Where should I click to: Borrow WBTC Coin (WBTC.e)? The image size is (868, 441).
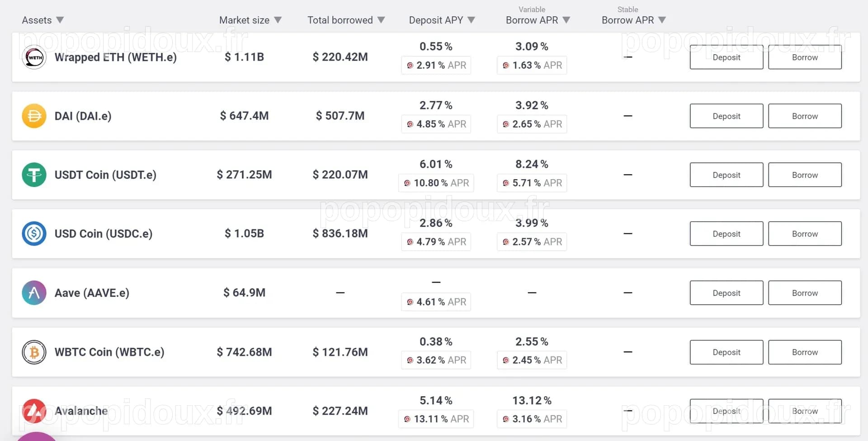tap(805, 352)
